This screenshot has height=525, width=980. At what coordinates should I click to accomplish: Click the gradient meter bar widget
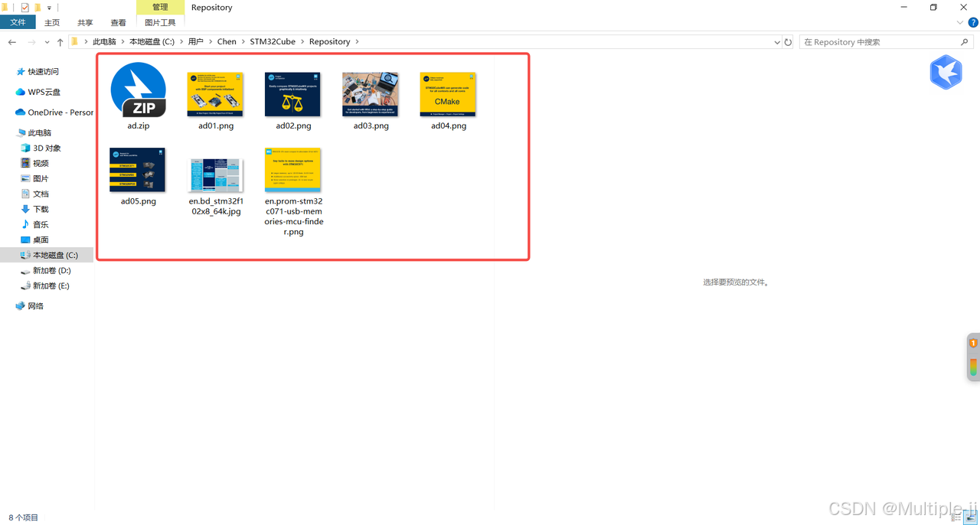[x=974, y=367]
